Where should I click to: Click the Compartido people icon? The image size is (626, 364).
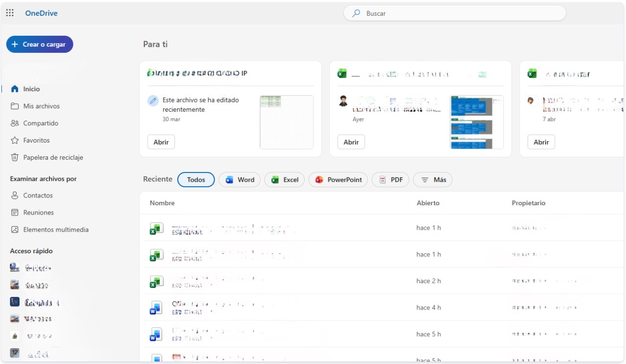[15, 123]
